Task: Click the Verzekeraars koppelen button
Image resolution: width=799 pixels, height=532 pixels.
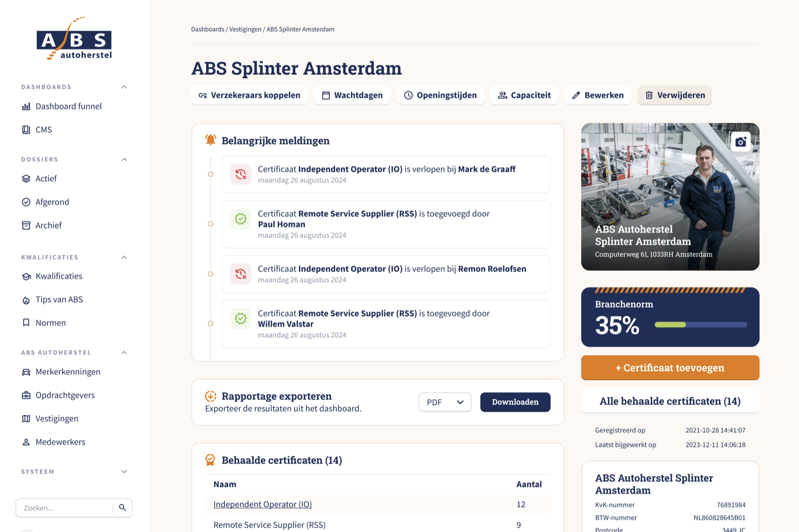Action: coord(249,95)
